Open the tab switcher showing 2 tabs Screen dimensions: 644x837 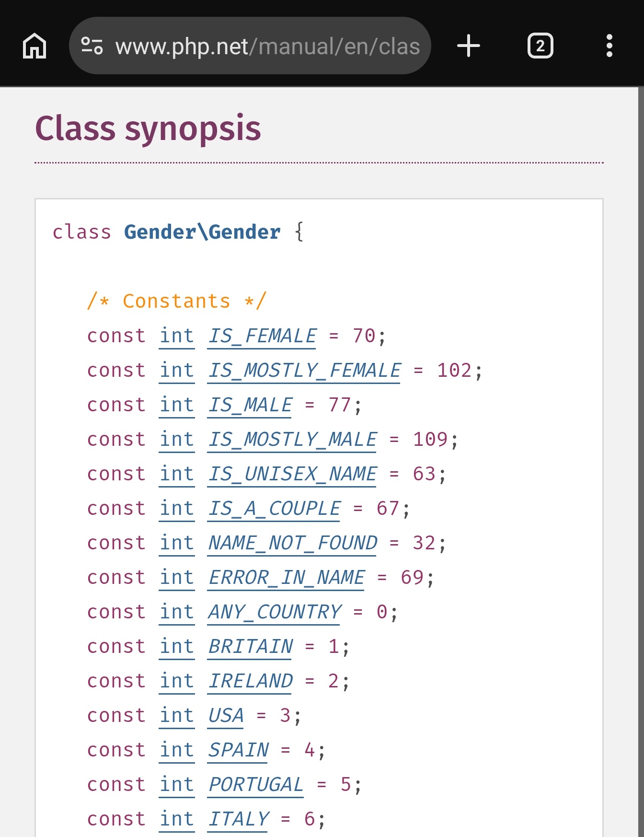[x=540, y=46]
